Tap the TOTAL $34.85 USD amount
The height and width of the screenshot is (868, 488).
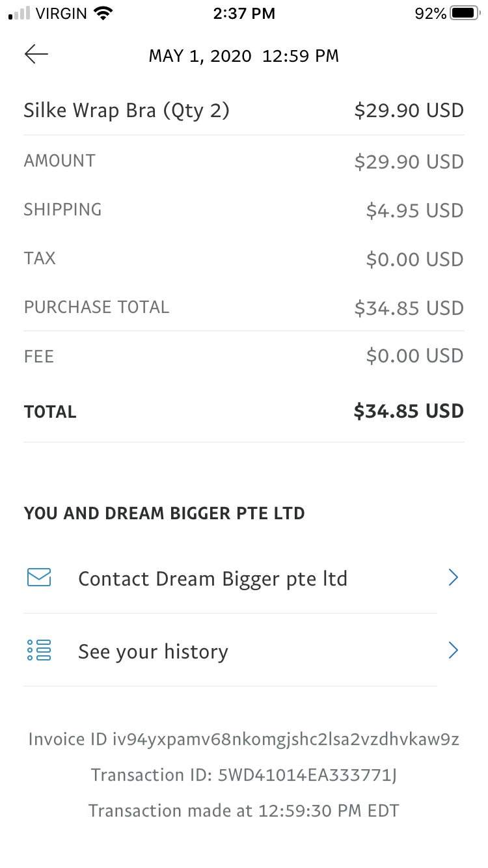pos(409,411)
